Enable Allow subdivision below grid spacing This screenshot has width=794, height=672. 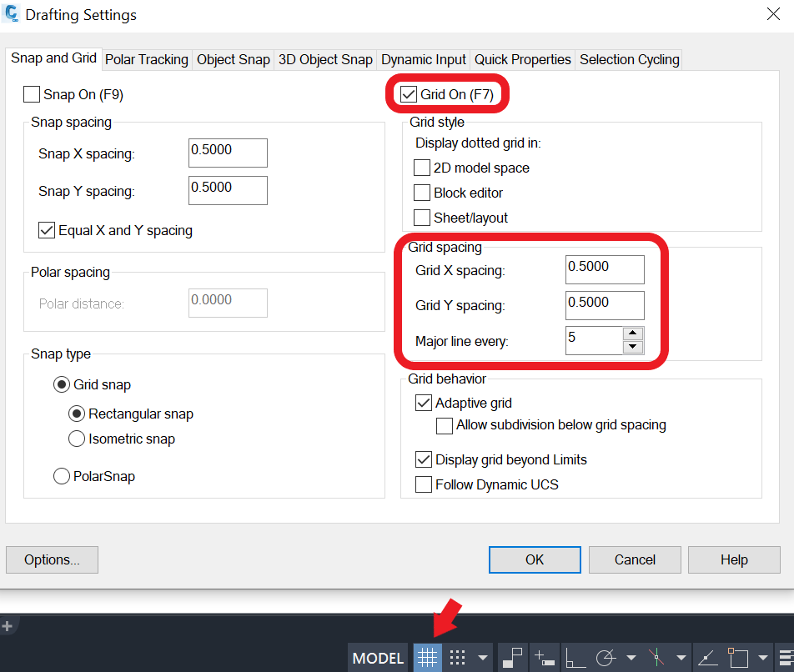tap(445, 425)
